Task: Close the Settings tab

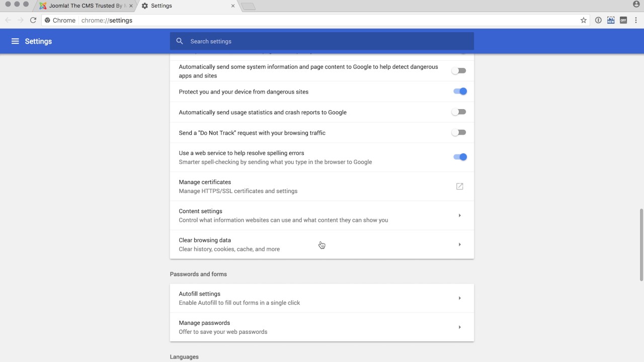Action: [233, 6]
